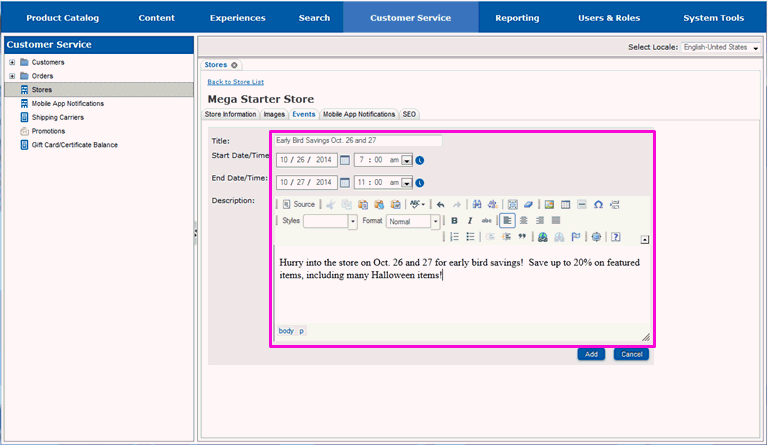Select Justify alignment
Image resolution: width=768 pixels, height=445 pixels.
556,221
